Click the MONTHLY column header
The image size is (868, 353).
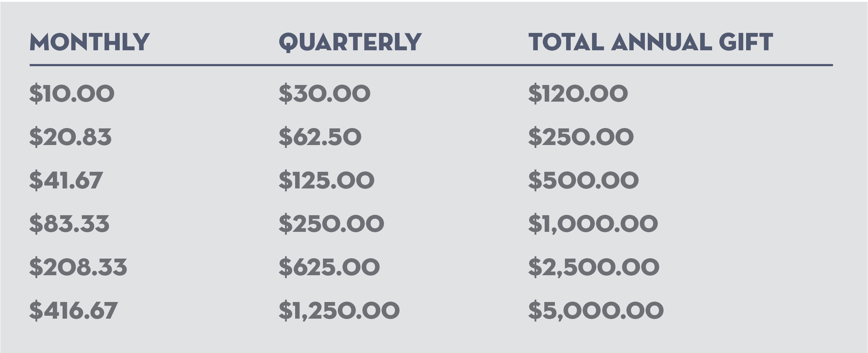tap(89, 42)
